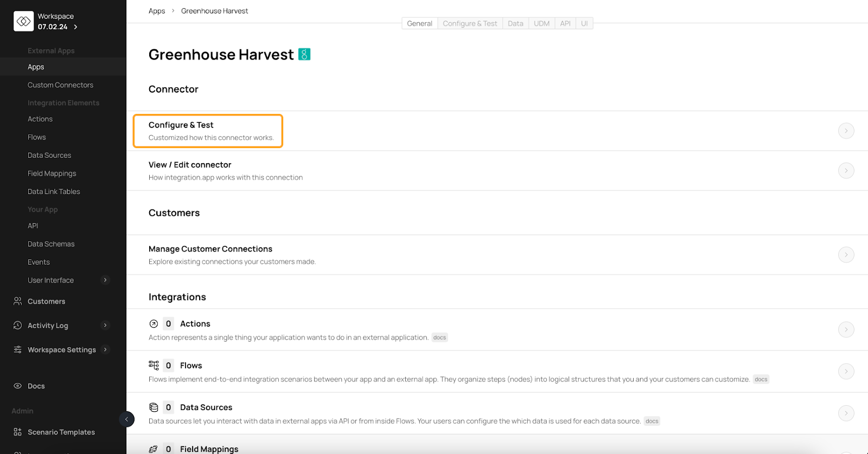Open Actions integrations row arrow
Screen dimensions: 868x454
[x=846, y=329]
